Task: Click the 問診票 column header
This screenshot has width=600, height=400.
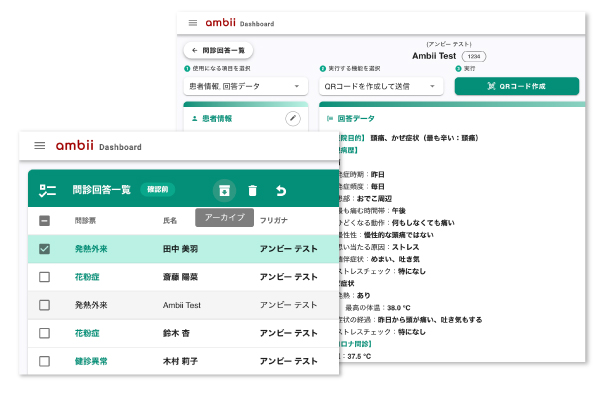Action: 85,220
